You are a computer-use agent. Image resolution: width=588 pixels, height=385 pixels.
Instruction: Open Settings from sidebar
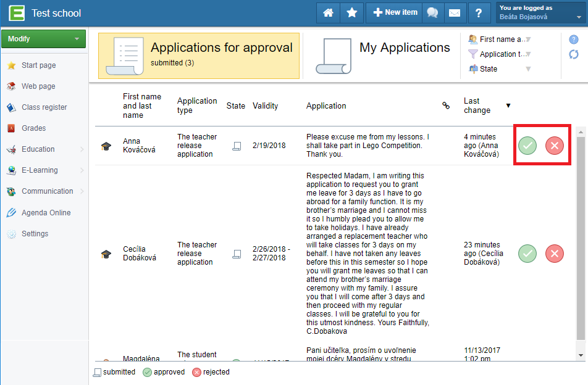coord(35,234)
